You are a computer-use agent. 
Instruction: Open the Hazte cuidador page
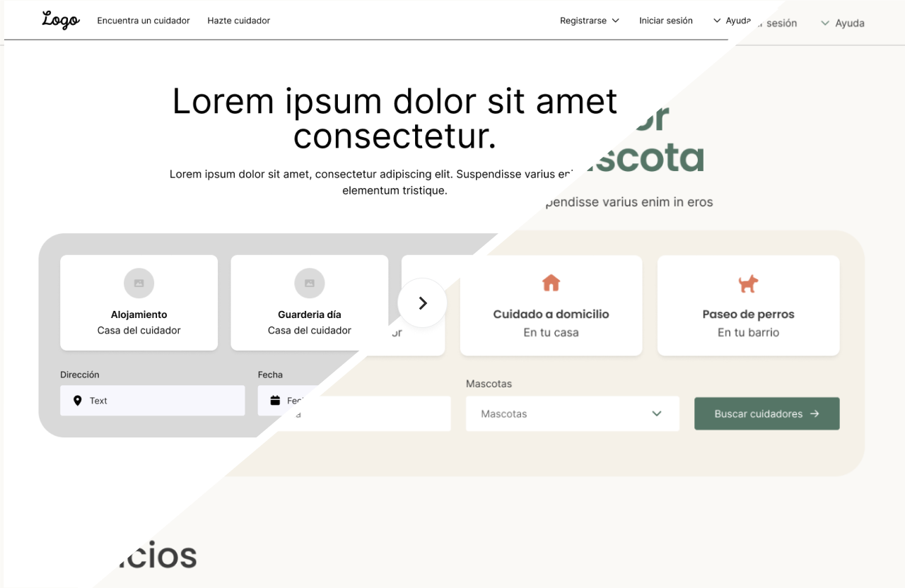click(x=239, y=20)
